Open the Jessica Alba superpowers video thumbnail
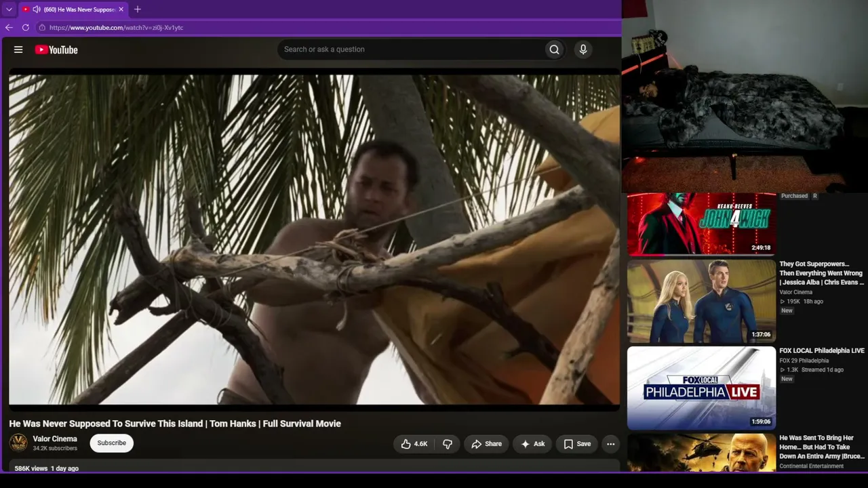Image resolution: width=868 pixels, height=488 pixels. 701,301
